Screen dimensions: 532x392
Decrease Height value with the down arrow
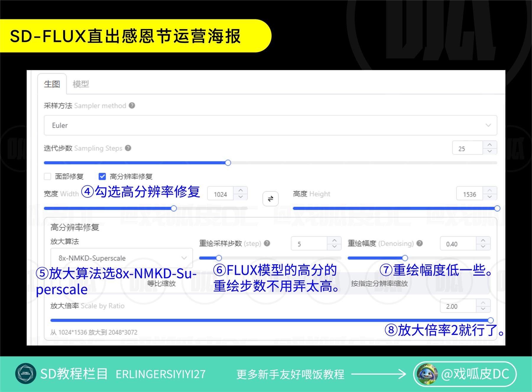(x=489, y=197)
